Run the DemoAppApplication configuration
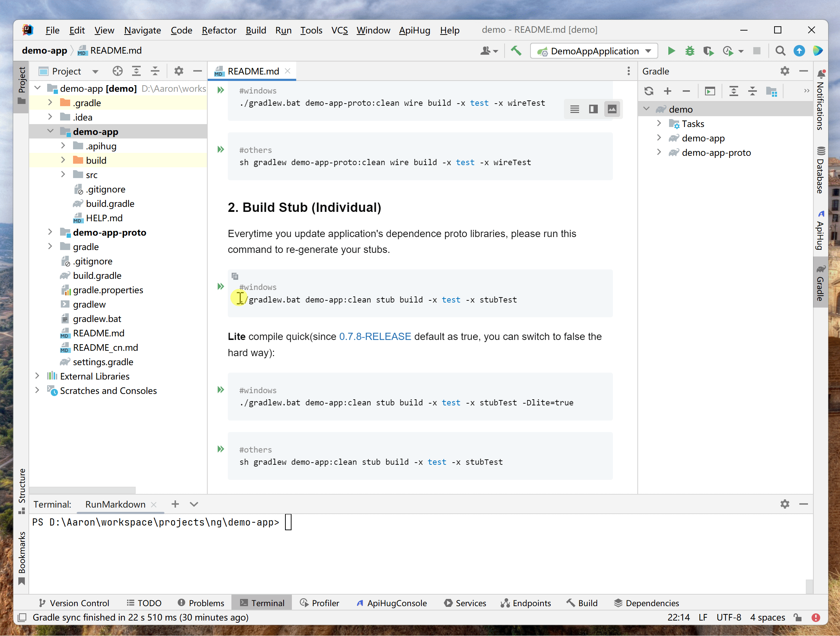Viewport: 840px width, 636px height. (671, 51)
